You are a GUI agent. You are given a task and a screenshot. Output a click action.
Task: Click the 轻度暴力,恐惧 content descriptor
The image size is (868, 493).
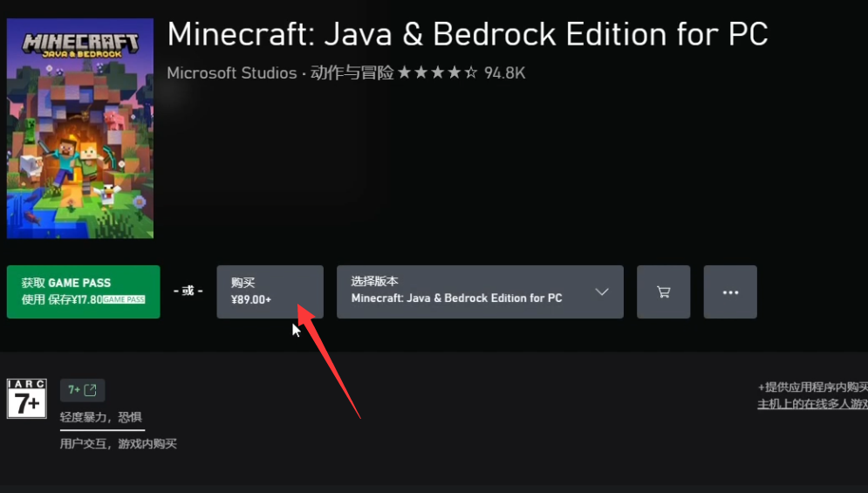coord(100,417)
